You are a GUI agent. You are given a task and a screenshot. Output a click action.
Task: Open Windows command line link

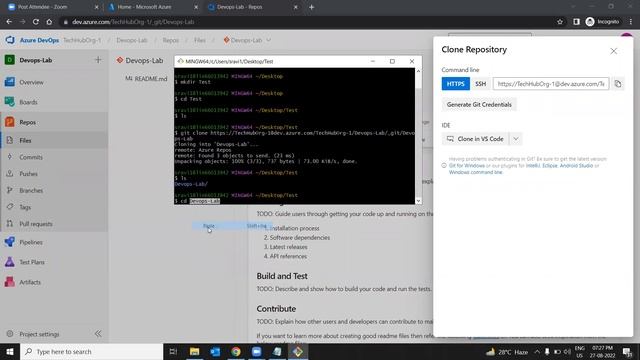(x=476, y=172)
